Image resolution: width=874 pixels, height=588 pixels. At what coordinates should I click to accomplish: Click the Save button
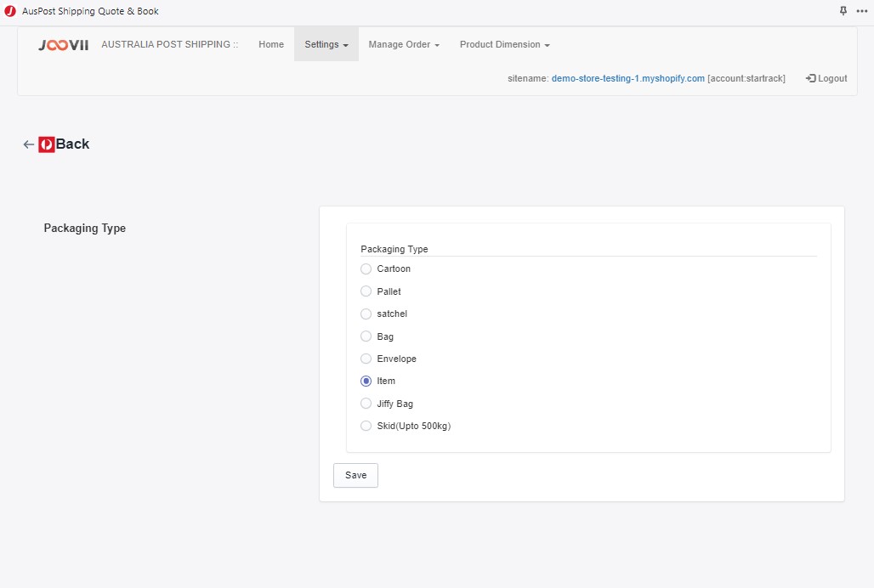tap(355, 475)
